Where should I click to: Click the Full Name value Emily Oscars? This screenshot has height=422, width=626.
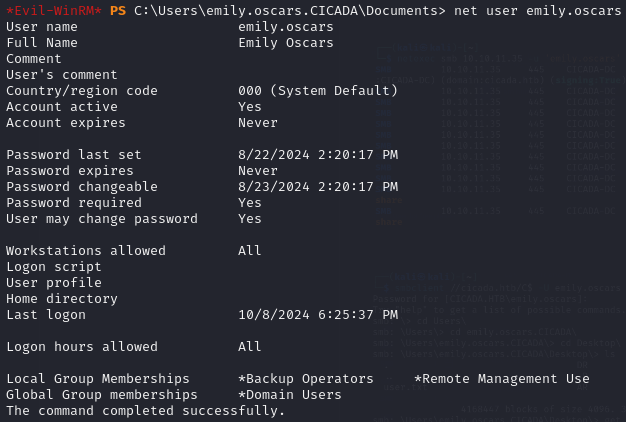(285, 43)
